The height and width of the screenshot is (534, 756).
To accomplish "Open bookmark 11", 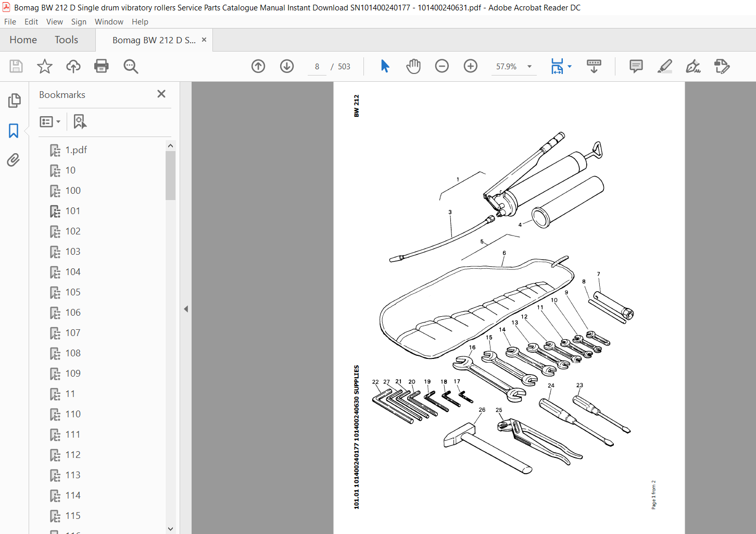I will 70,394.
